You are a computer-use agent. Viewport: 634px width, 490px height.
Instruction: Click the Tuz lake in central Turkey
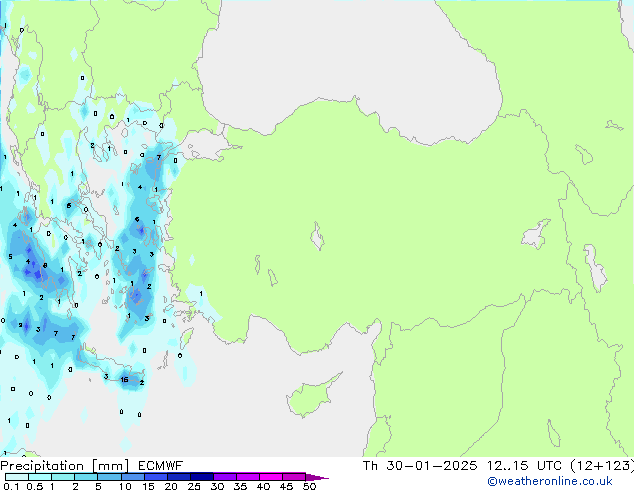[x=318, y=239]
